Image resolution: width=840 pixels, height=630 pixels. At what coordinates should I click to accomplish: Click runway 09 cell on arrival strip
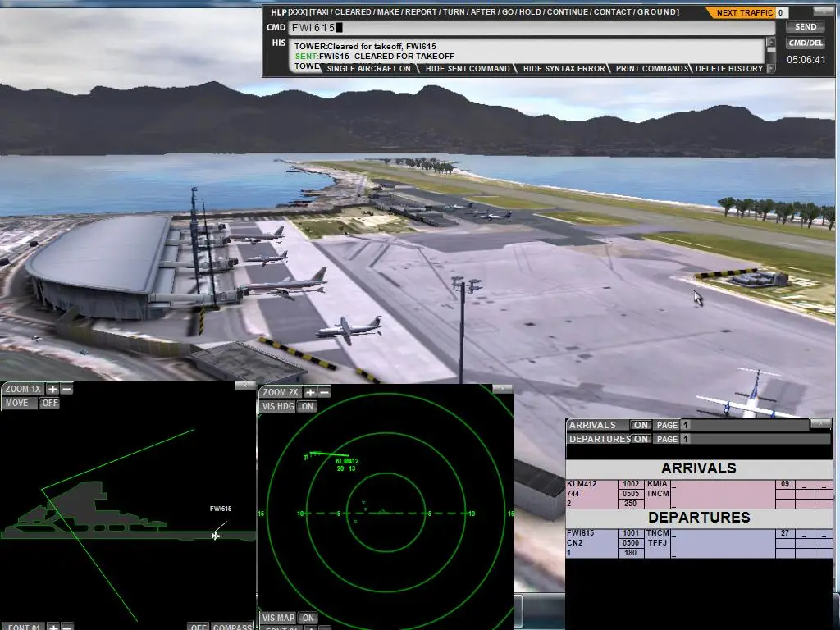coord(785,484)
